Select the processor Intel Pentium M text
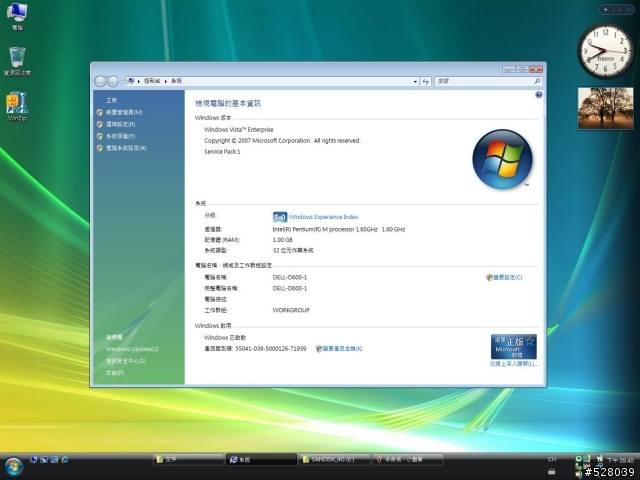The width and height of the screenshot is (640, 480). 339,229
